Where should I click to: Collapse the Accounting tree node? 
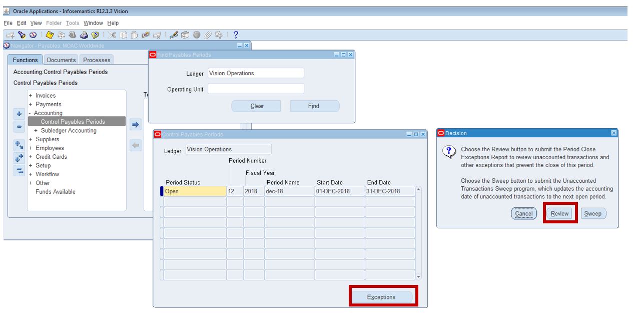[30, 113]
